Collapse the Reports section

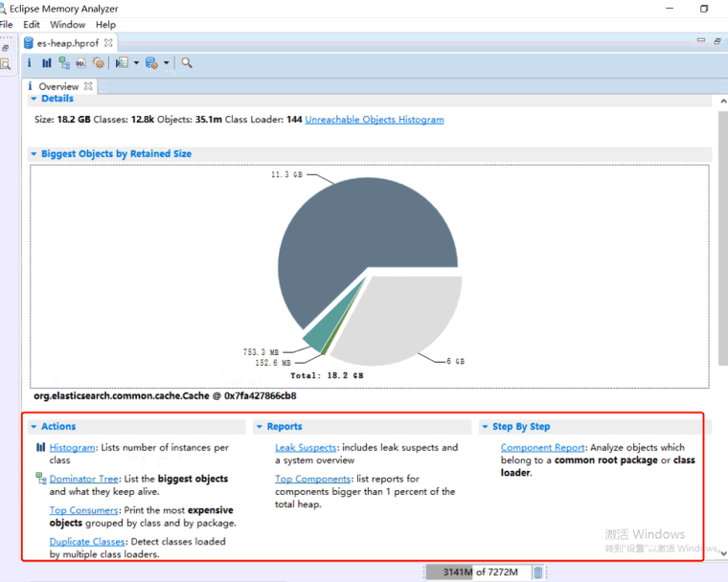click(259, 426)
